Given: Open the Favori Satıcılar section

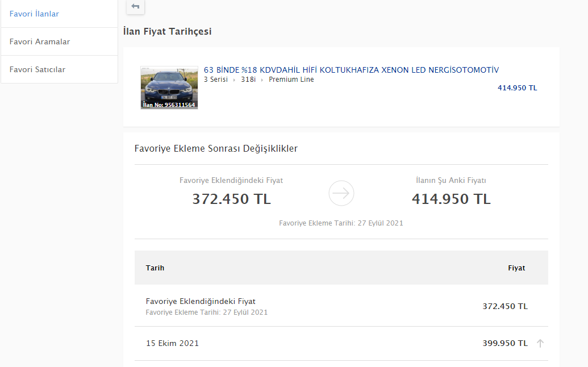Looking at the screenshot, I should [x=37, y=69].
